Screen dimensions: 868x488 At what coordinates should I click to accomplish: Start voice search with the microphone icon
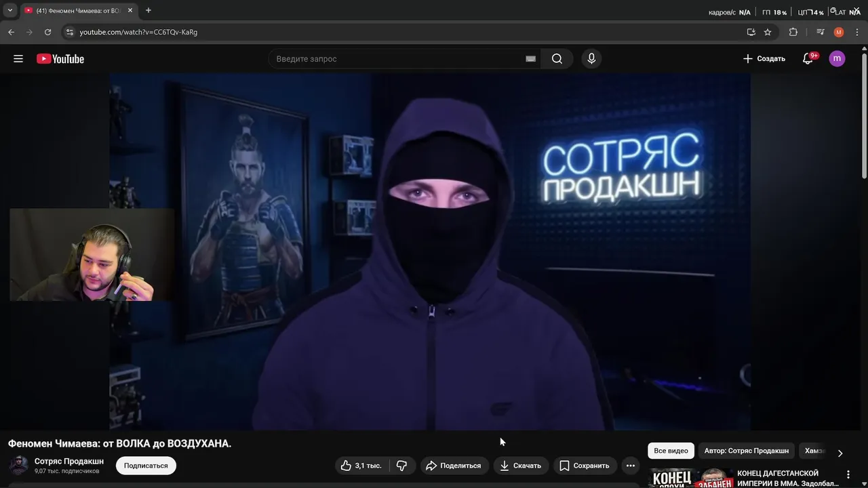(x=591, y=59)
